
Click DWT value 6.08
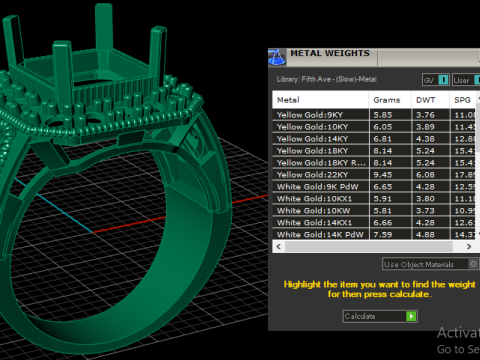pyautogui.click(x=425, y=175)
